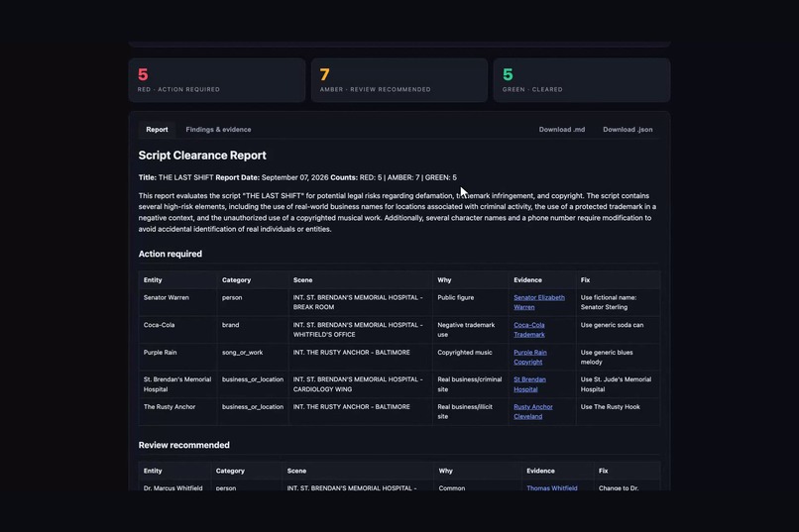This screenshot has width=799, height=532.
Task: Switch to the Report tab
Action: (x=157, y=130)
